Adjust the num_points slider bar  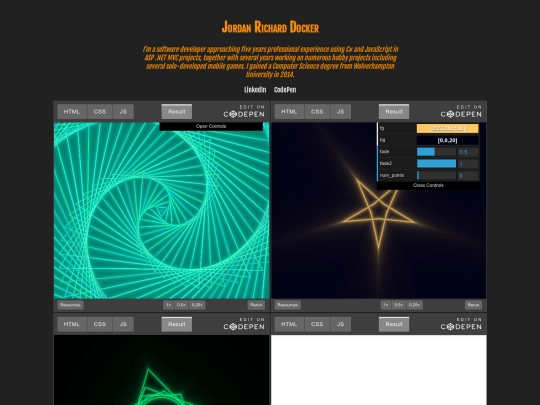pos(436,175)
